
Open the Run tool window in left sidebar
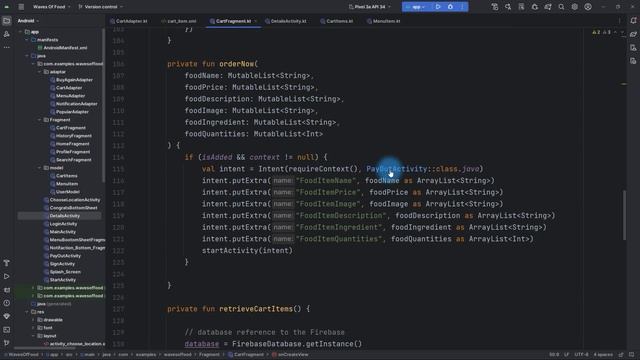(x=7, y=277)
